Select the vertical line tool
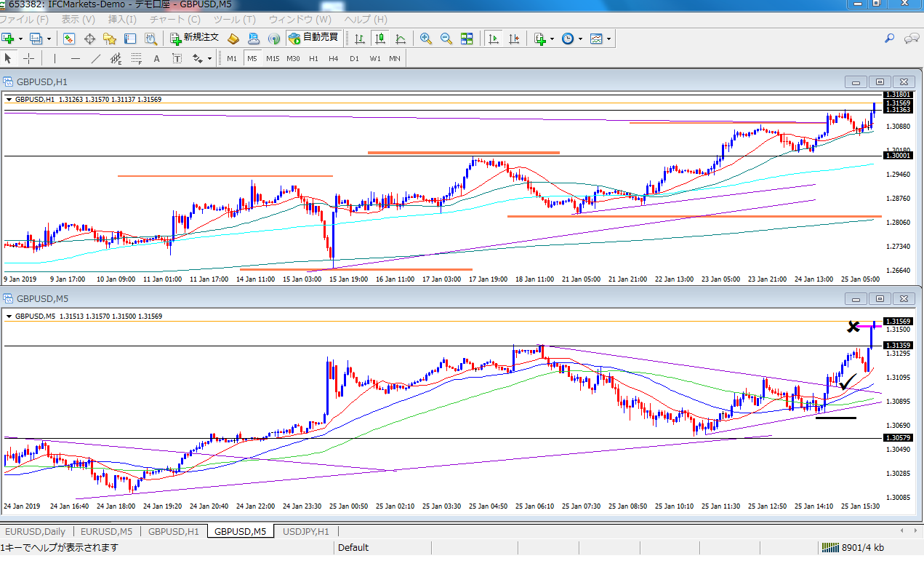This screenshot has width=924, height=561. pos(54,58)
